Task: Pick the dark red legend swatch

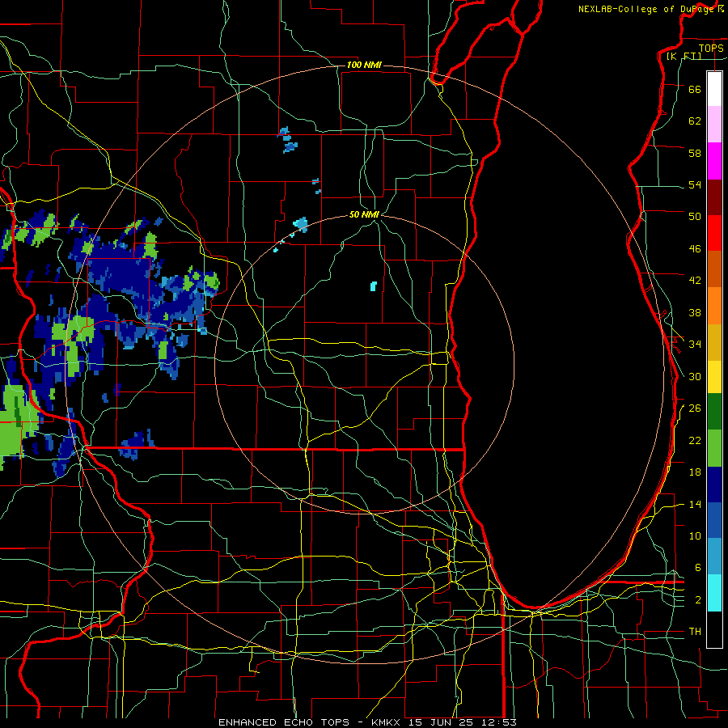Action: tap(714, 197)
